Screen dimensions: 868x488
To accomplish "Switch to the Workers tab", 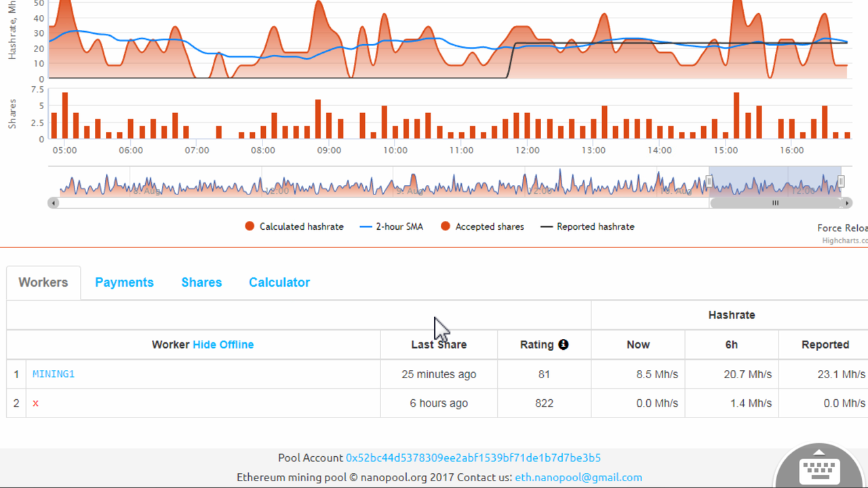I will [43, 283].
